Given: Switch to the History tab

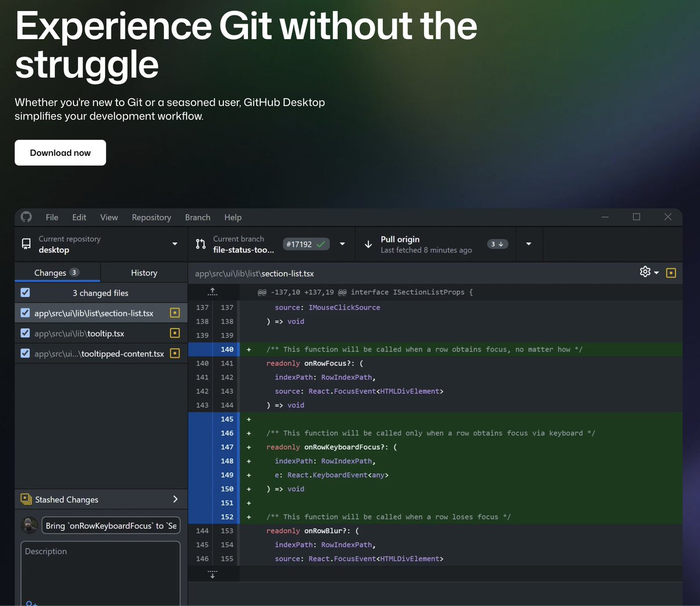Looking at the screenshot, I should pyautogui.click(x=144, y=272).
